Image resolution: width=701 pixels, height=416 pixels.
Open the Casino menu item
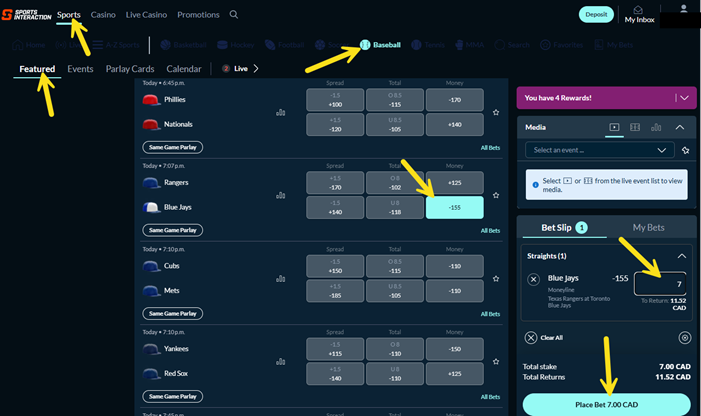[x=103, y=15]
